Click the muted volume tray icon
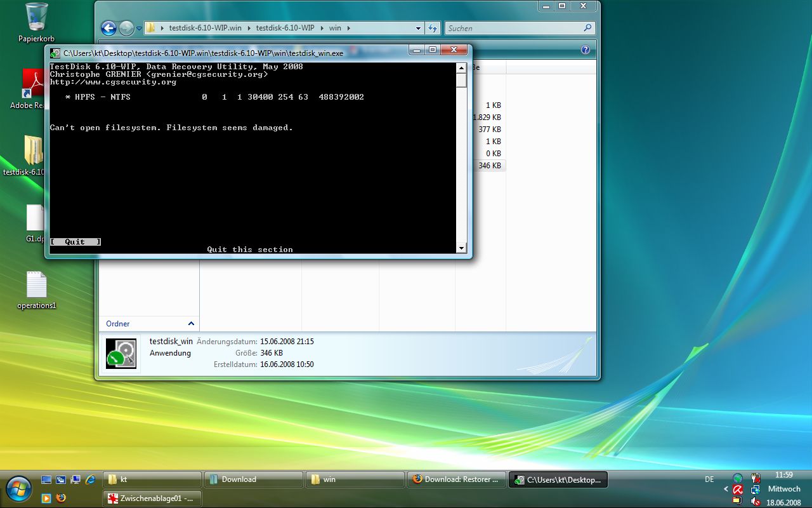Image resolution: width=812 pixels, height=508 pixels. point(756,501)
